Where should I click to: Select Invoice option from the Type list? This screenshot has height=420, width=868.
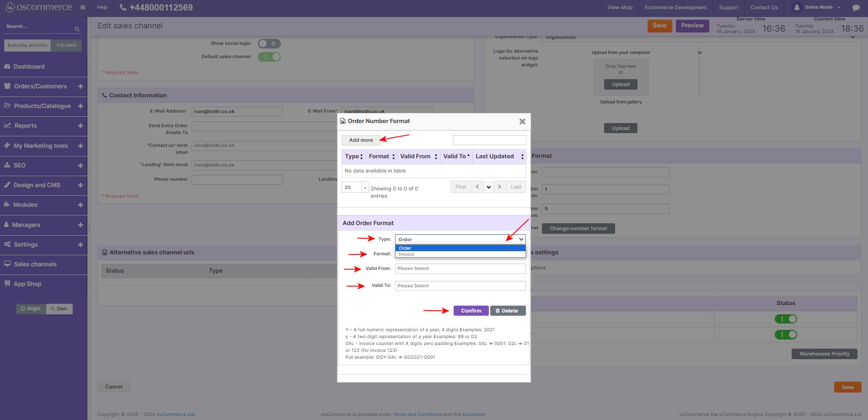pyautogui.click(x=407, y=254)
